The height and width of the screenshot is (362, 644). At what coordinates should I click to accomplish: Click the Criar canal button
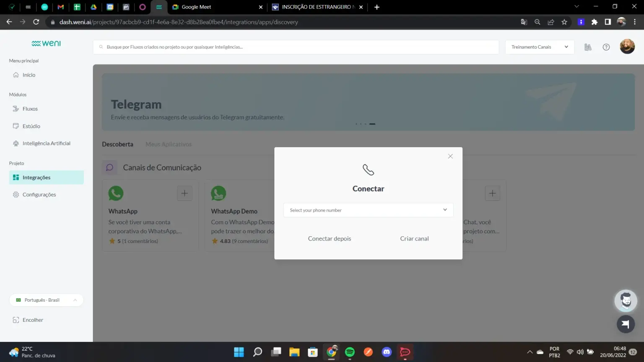(414, 238)
